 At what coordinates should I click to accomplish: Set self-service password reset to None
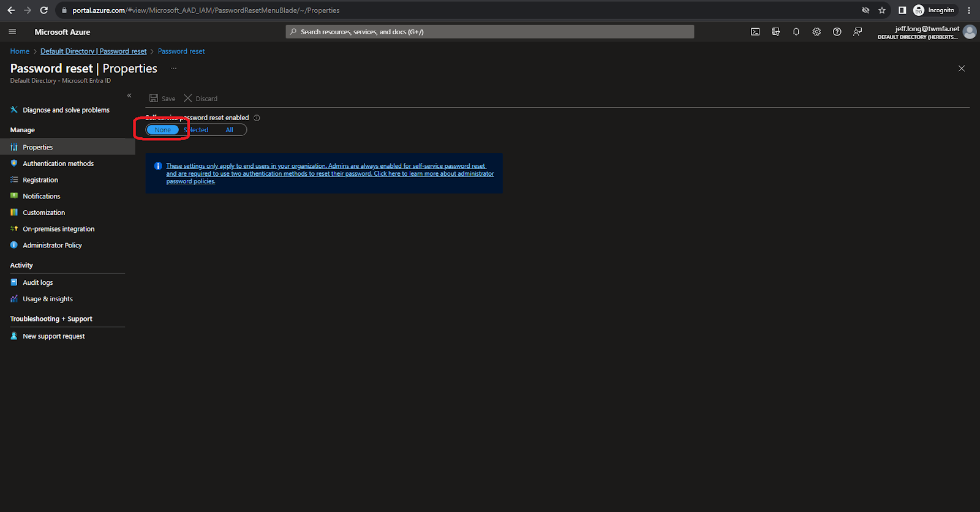pos(163,130)
